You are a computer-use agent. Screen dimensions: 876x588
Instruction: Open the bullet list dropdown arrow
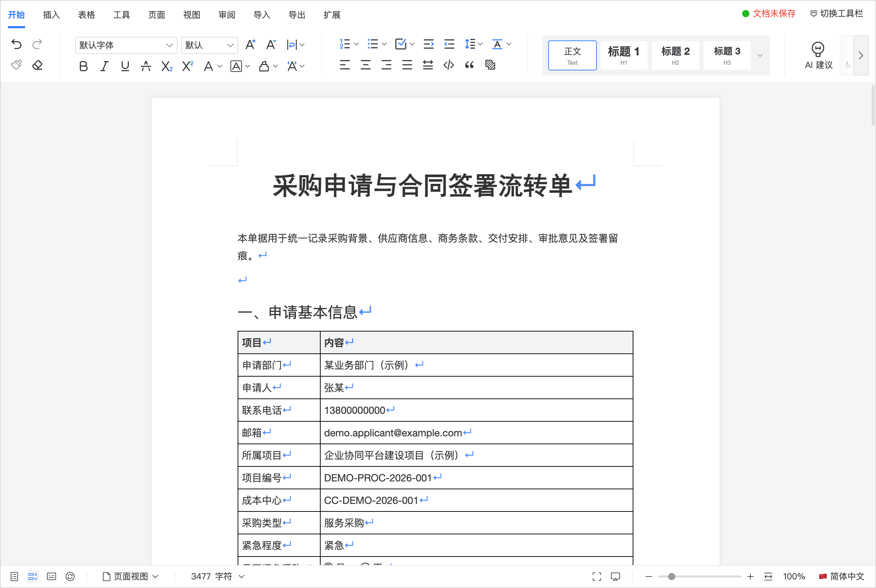pos(384,44)
